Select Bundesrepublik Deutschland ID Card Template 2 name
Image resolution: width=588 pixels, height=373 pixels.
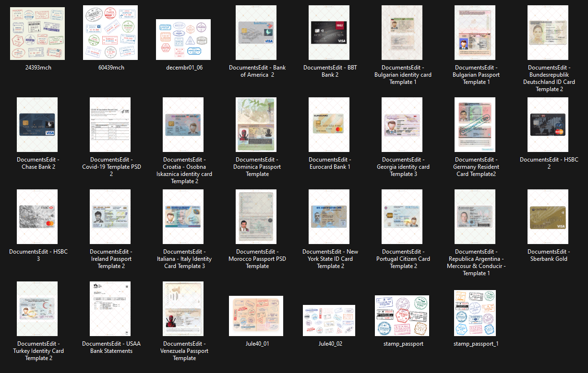[548, 78]
